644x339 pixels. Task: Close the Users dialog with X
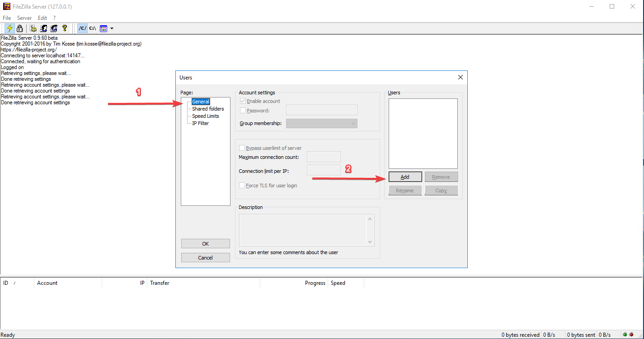point(461,77)
